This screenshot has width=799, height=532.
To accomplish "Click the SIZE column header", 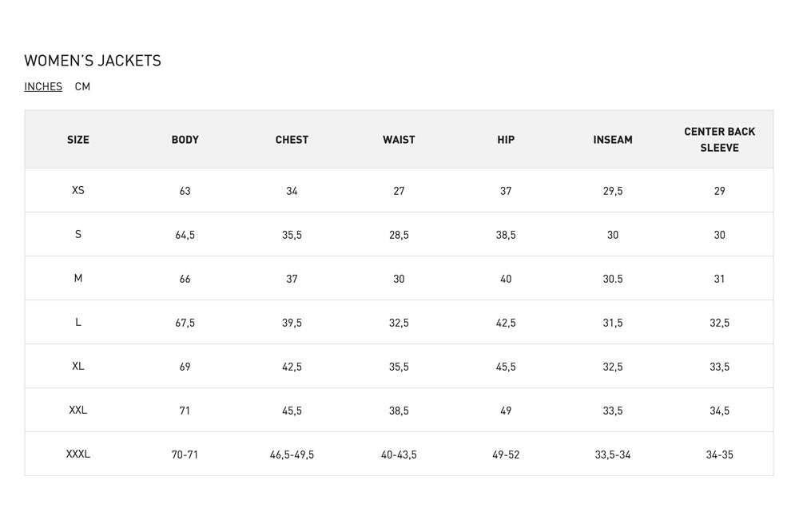I will [78, 140].
